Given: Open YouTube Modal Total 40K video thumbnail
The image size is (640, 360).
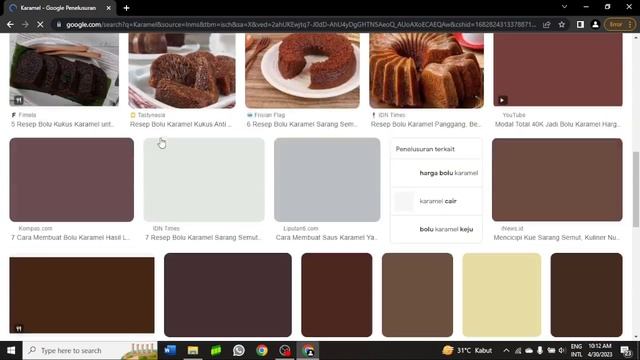Looking at the screenshot, I should (558, 70).
